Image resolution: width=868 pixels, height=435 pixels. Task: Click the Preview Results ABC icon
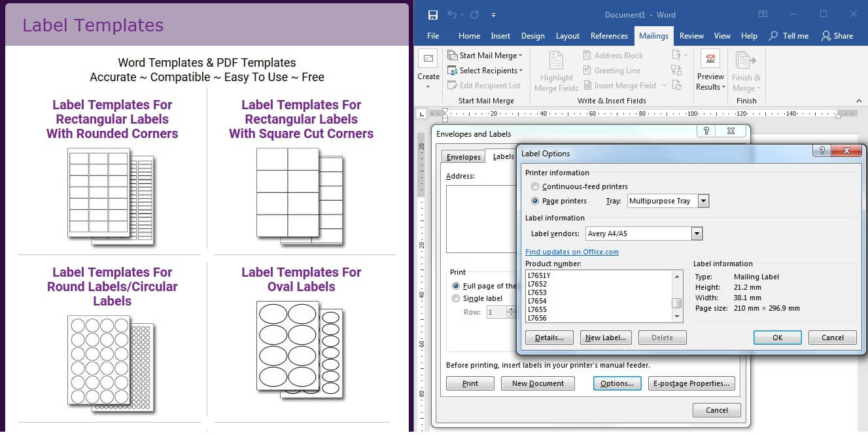tap(710, 60)
